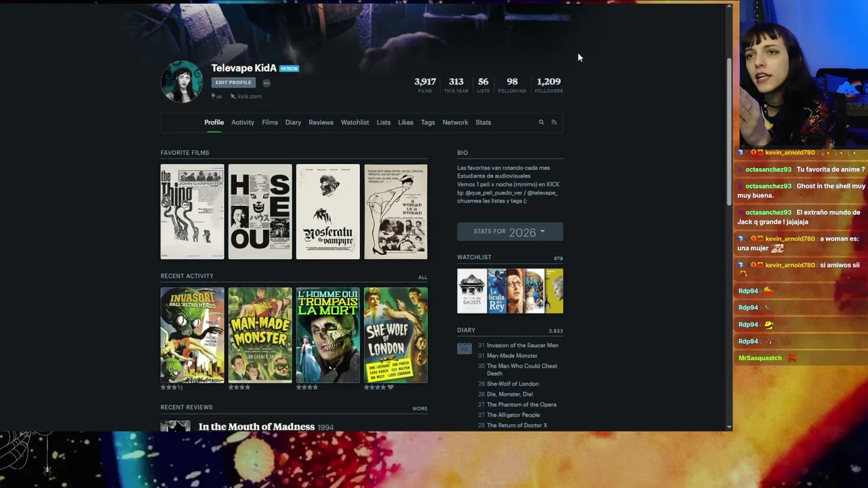Open the House favorite film poster

(x=260, y=211)
